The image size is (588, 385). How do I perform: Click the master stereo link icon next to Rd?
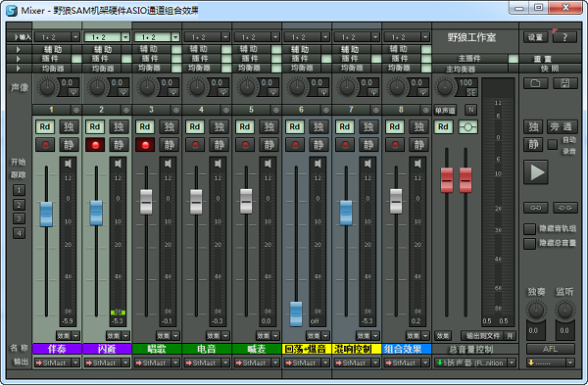click(x=467, y=126)
